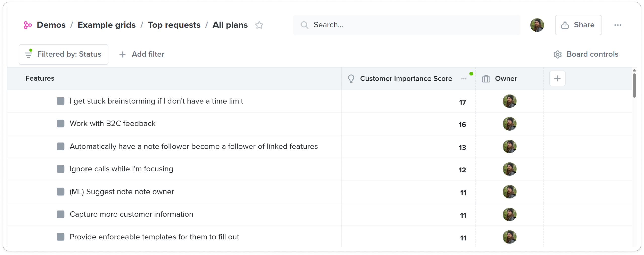Click Add filter
The image size is (644, 255).
142,54
